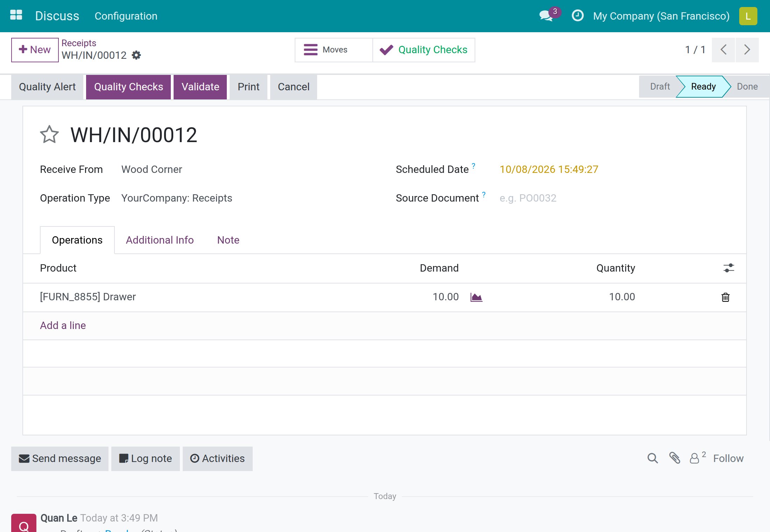Select the Done status stage
The height and width of the screenshot is (532, 770).
pyautogui.click(x=747, y=86)
